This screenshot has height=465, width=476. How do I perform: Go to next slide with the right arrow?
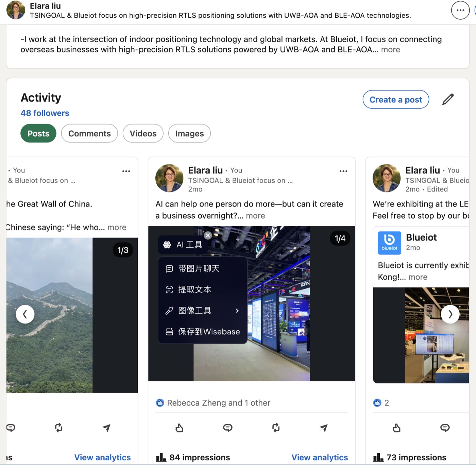point(450,314)
